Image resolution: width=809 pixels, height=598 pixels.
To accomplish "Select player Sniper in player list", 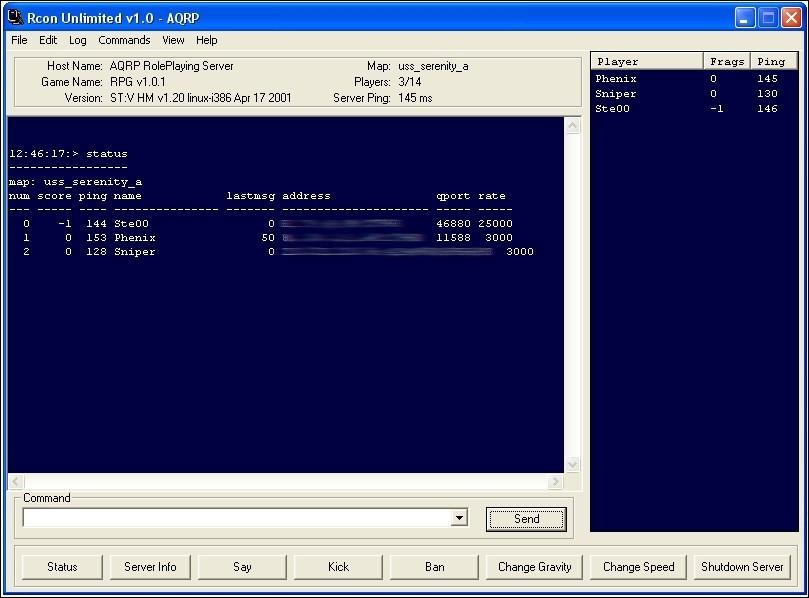I will coord(616,94).
